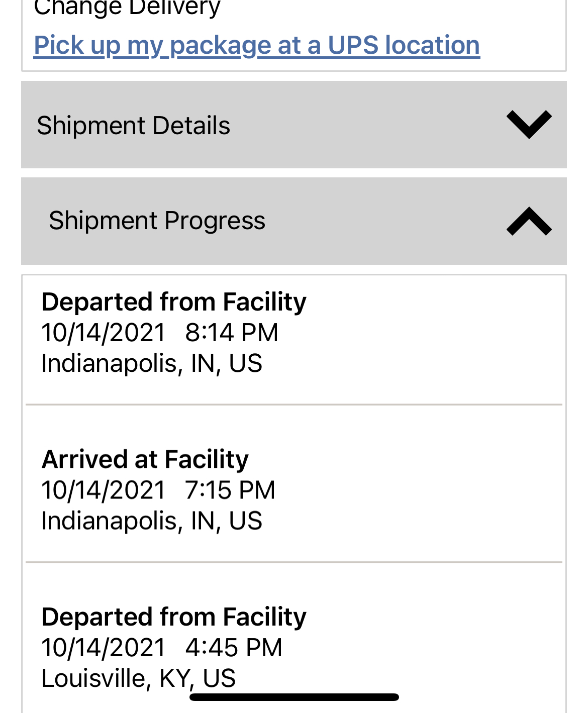Tap the Shipment Details section label

click(x=133, y=125)
